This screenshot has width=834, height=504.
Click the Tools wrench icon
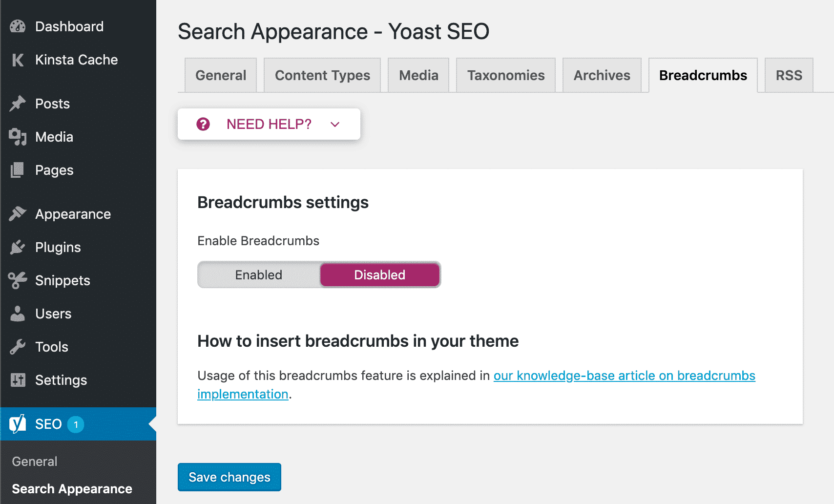point(18,347)
